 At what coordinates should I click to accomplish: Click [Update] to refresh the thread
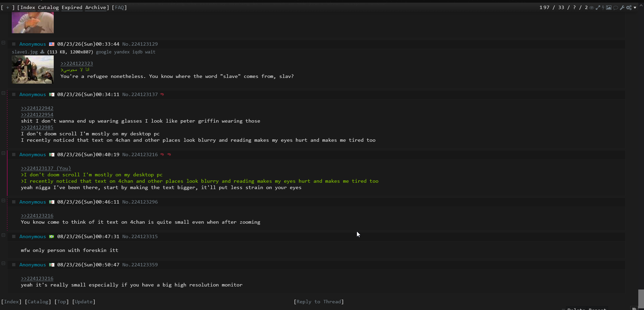84,302
